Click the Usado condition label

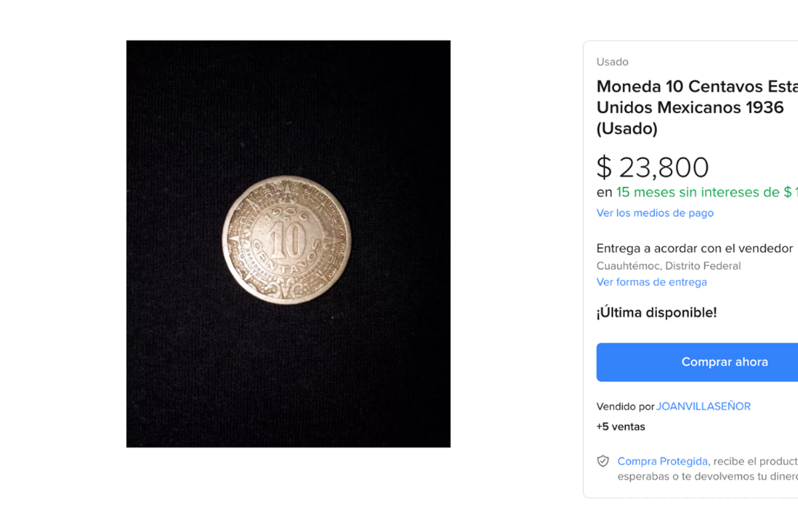click(x=612, y=61)
